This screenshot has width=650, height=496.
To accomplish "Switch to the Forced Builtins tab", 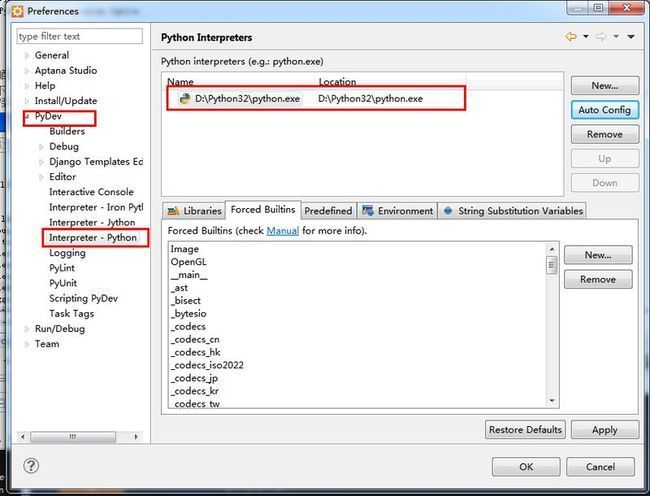I will 263,210.
